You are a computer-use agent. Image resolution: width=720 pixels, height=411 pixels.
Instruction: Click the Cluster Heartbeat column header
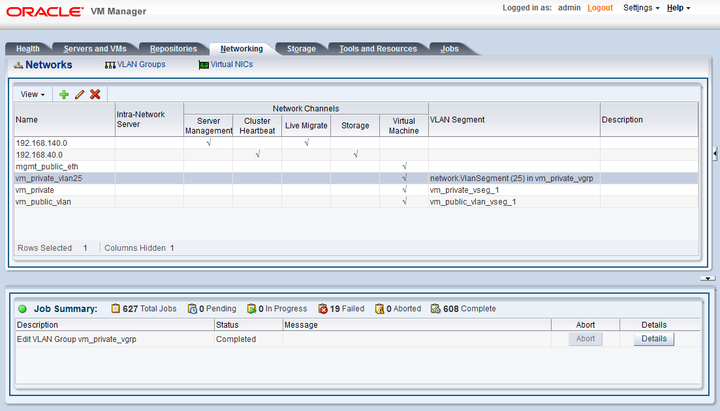click(x=257, y=125)
